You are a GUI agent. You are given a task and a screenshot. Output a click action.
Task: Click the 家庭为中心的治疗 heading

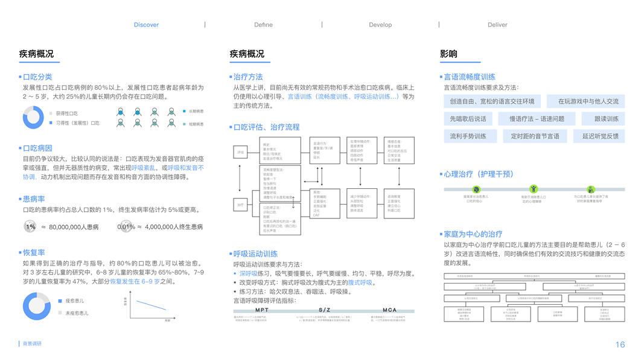(x=473, y=234)
